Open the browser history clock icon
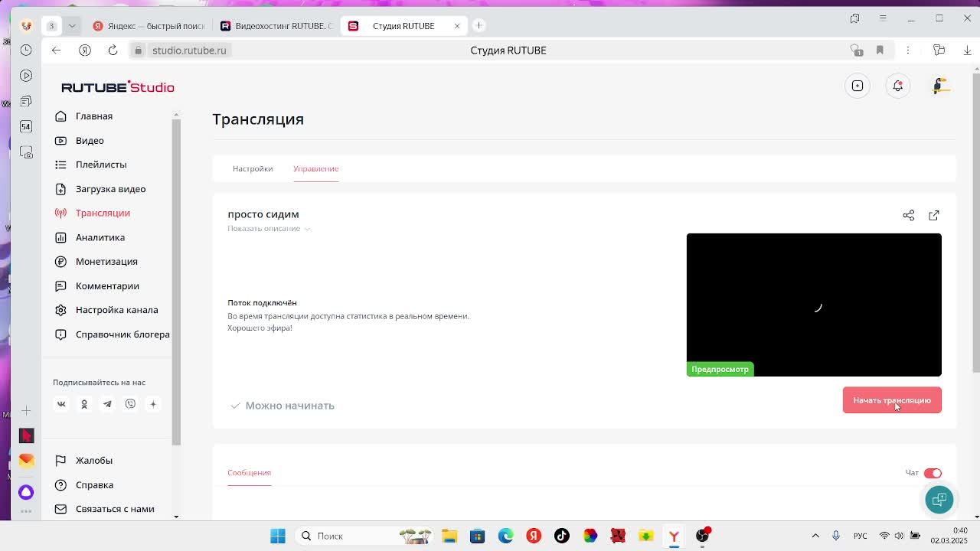 point(26,51)
